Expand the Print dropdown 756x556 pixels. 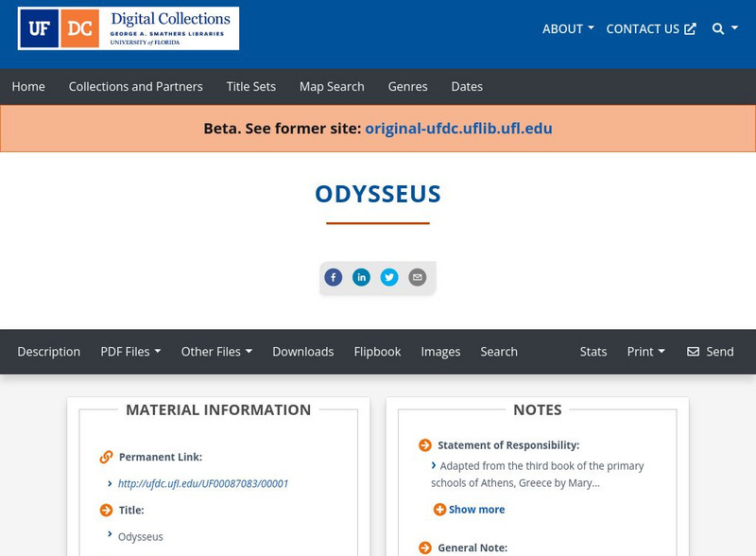point(646,351)
